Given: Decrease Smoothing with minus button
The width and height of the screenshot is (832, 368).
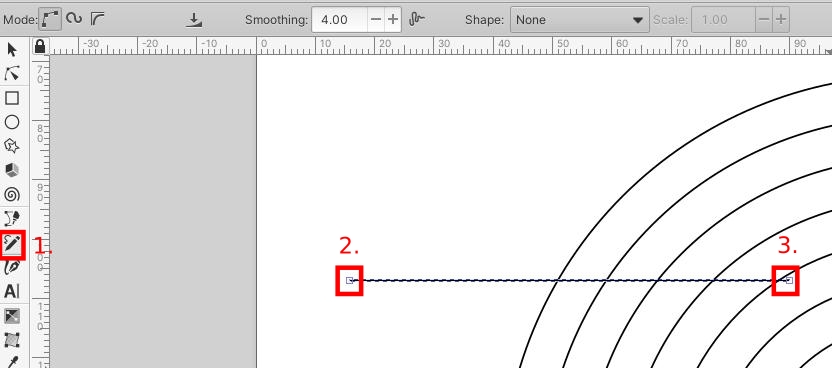Looking at the screenshot, I should [x=376, y=20].
